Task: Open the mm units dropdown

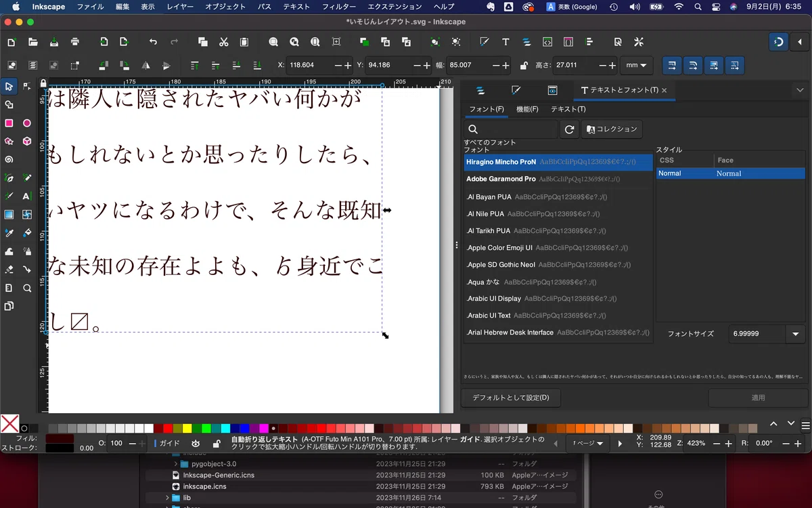Action: 637,66
